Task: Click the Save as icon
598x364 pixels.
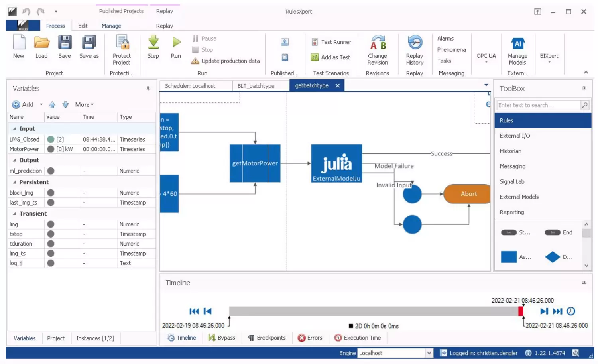Action: pos(89,42)
